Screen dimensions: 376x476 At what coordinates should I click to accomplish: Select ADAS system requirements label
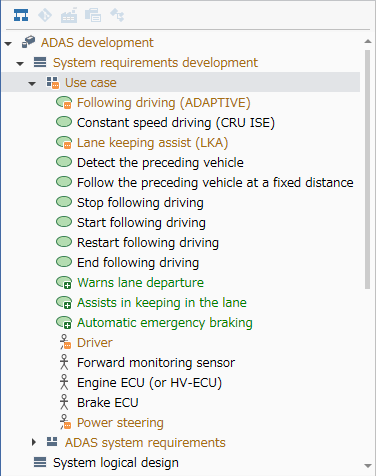pyautogui.click(x=145, y=443)
